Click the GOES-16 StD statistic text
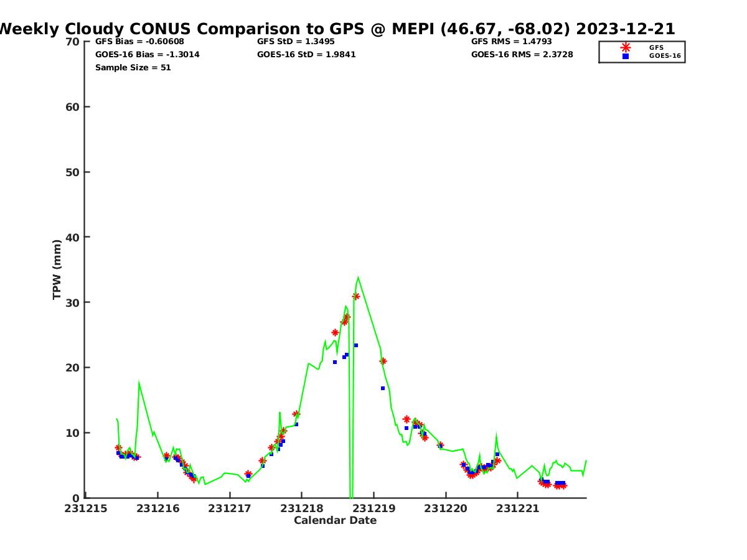The width and height of the screenshot is (747, 560). pyautogui.click(x=306, y=55)
